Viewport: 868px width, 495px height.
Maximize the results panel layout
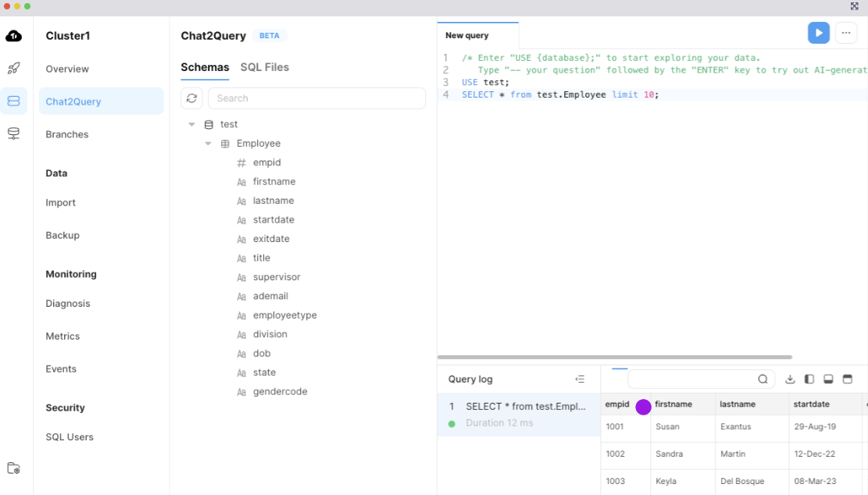point(848,379)
